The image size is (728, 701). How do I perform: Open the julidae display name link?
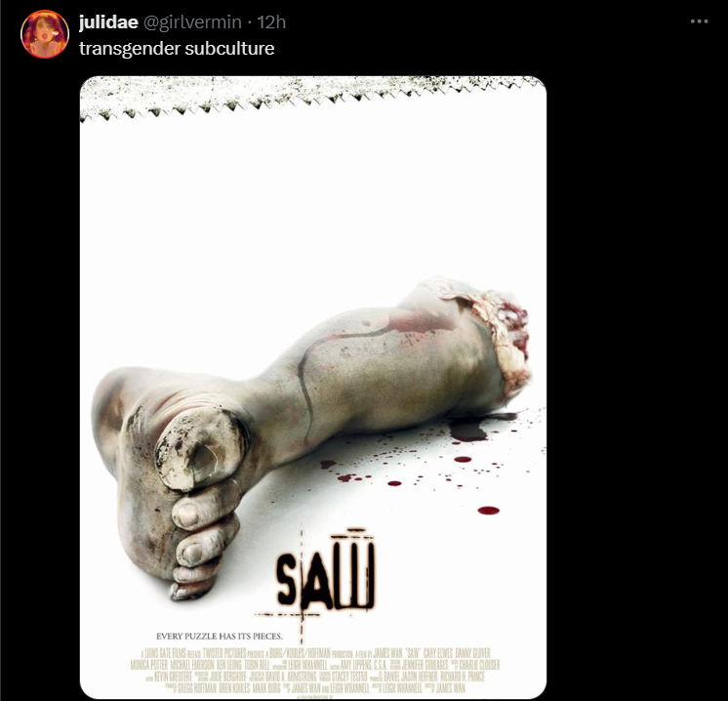pos(108,21)
